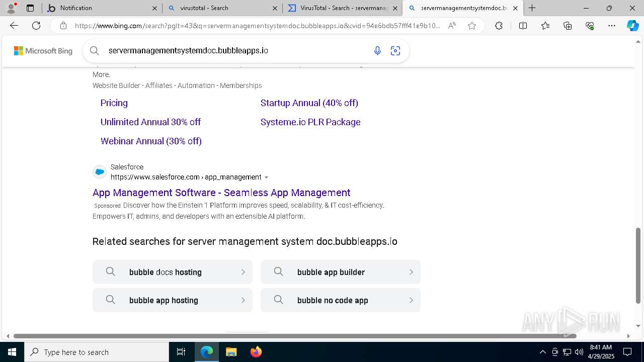Open Read aloud in address bar
This screenshot has height=362, width=644.
pos(452,26)
